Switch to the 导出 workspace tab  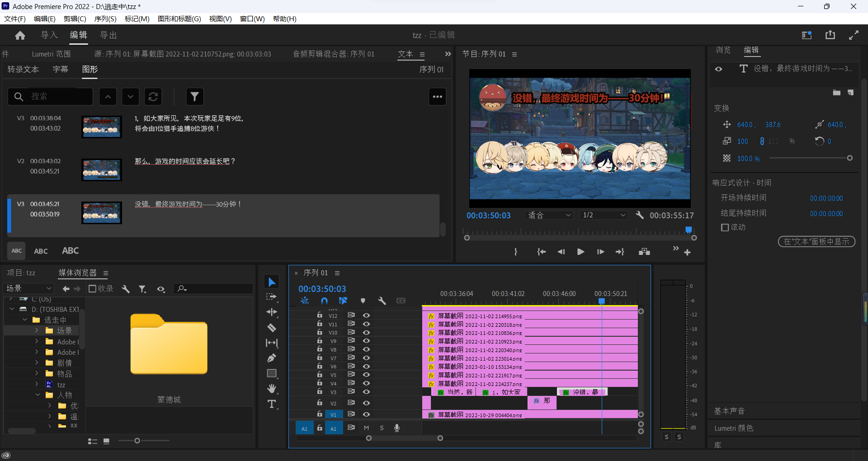pyautogui.click(x=108, y=35)
